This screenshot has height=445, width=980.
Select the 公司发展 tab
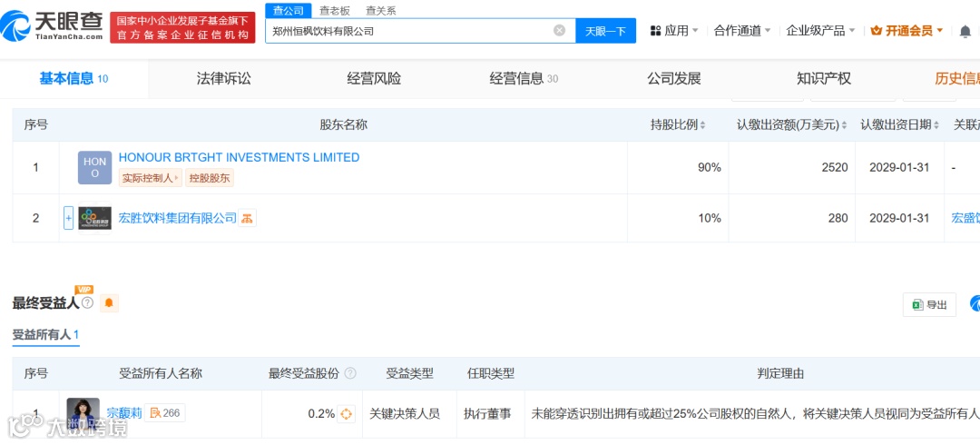tap(673, 79)
